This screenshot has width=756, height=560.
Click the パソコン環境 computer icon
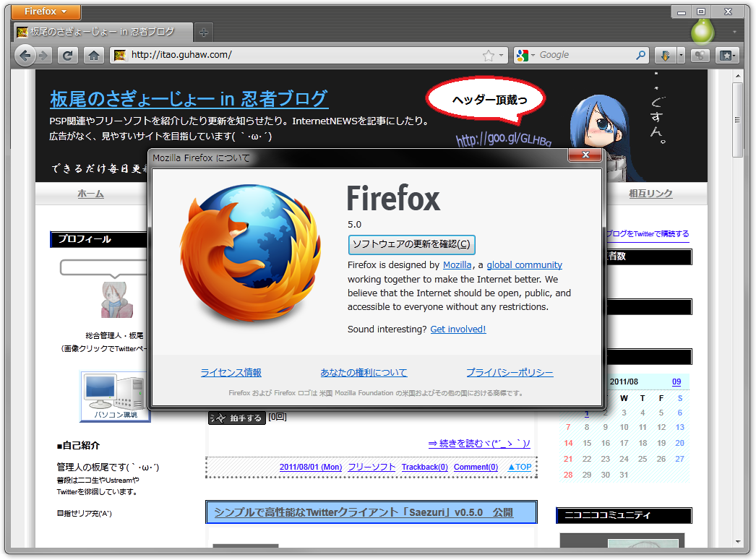115,397
